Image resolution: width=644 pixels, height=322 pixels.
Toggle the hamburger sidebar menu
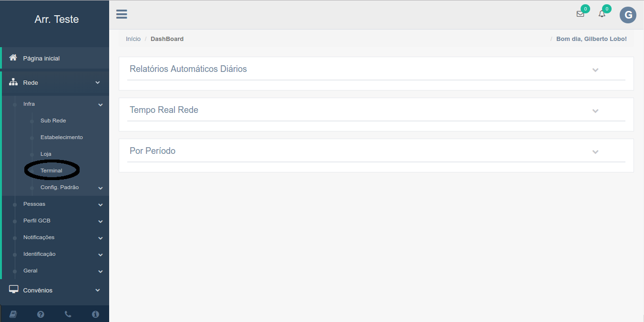tap(122, 14)
